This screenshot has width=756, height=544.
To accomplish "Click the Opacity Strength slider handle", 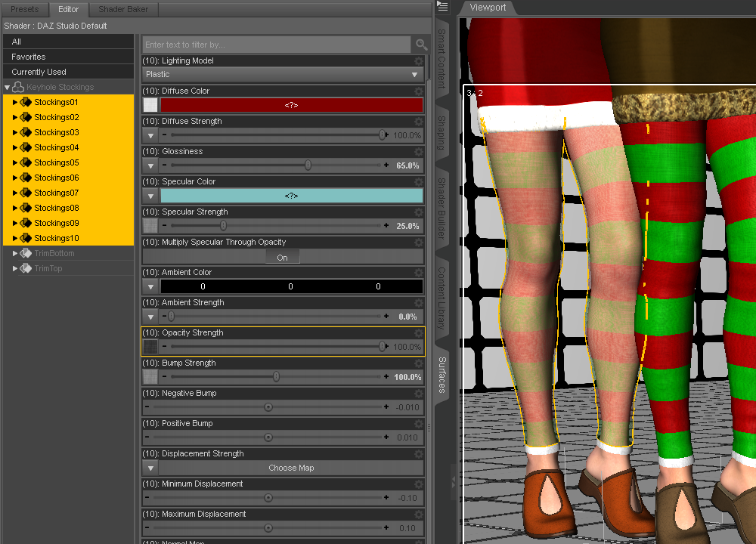I will [382, 347].
